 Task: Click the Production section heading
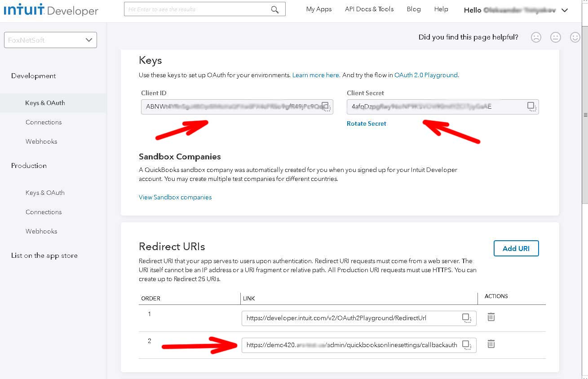tap(29, 166)
